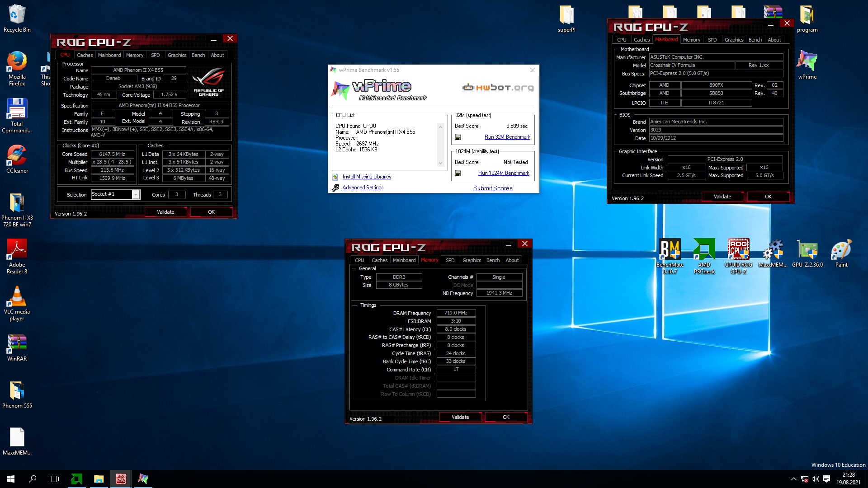Launch Adobe Reader 8 shortcut

point(17,257)
